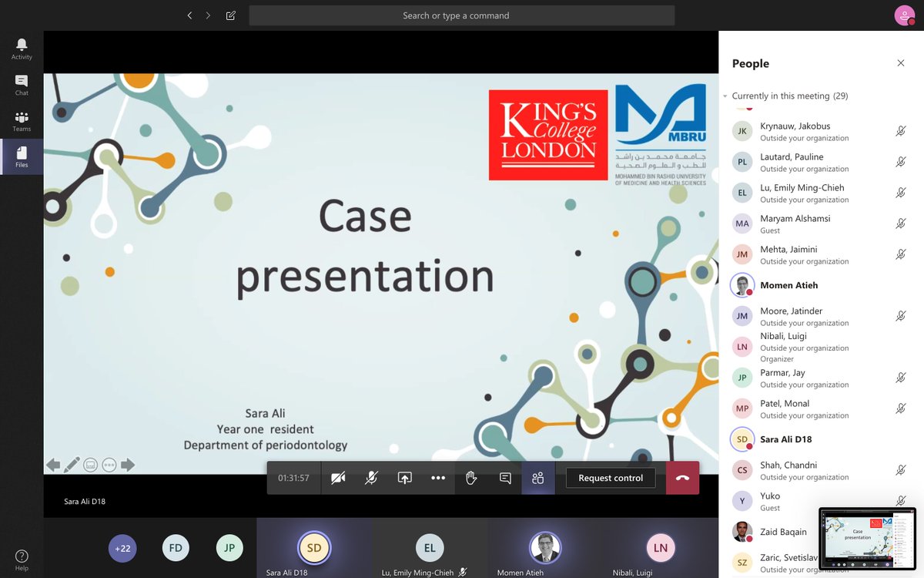924x578 pixels.
Task: Unmute microphone in meeting toolbar
Action: tap(371, 478)
